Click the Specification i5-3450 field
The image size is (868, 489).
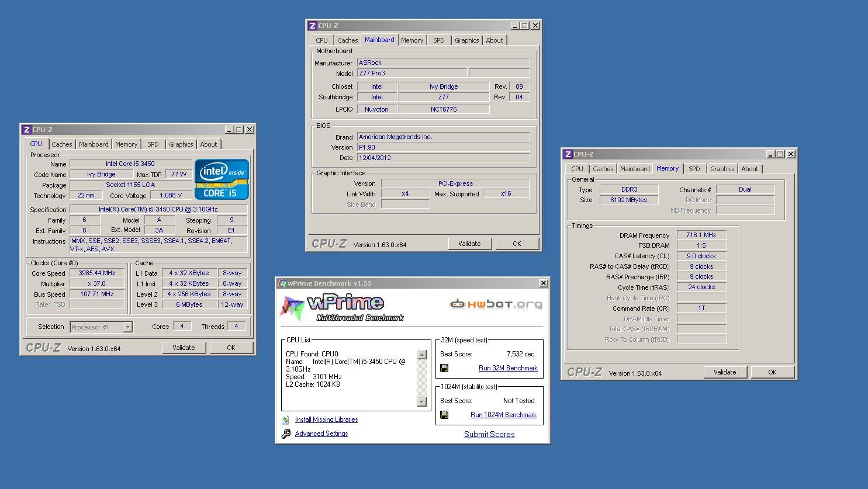158,209
